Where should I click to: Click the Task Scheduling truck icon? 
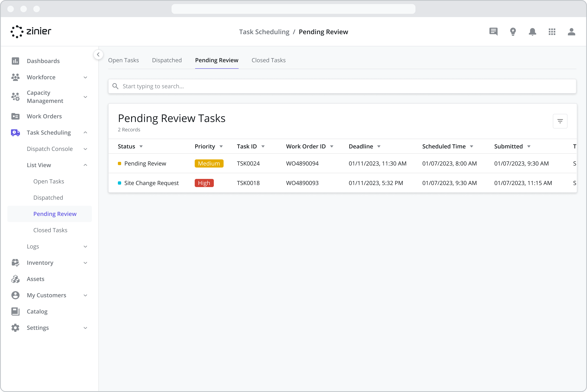coord(15,133)
